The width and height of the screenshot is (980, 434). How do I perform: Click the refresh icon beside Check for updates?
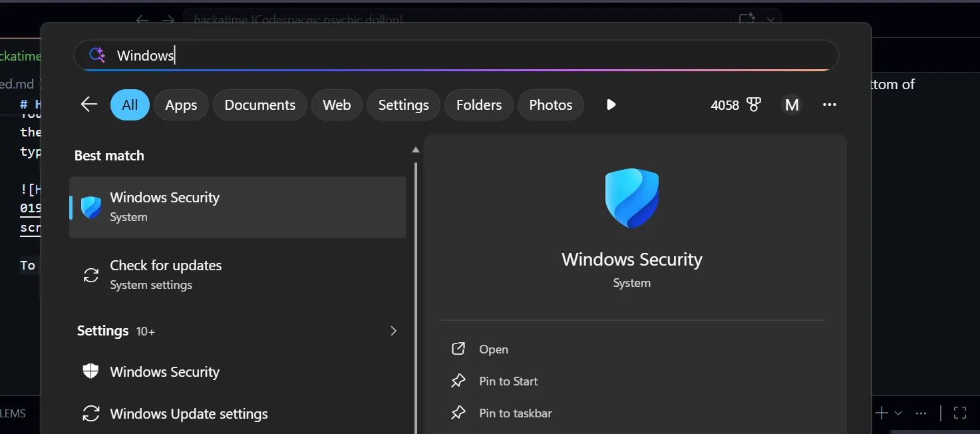[x=91, y=275]
